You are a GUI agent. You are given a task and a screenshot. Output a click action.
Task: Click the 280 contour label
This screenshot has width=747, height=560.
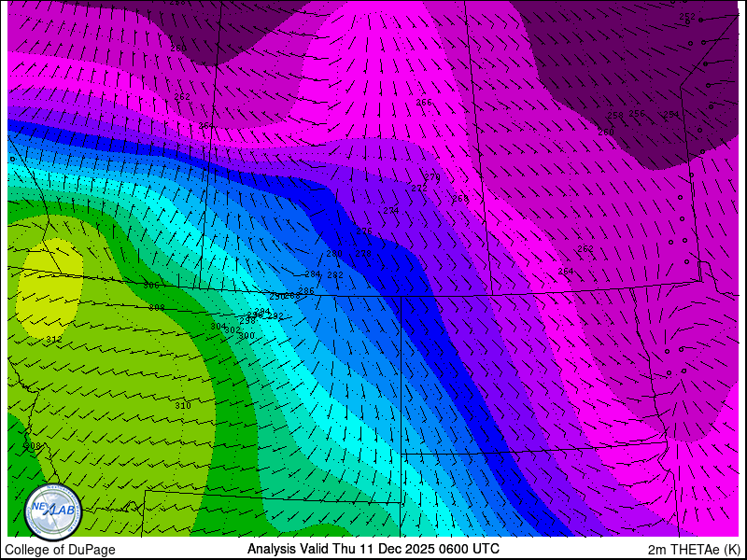(x=334, y=254)
